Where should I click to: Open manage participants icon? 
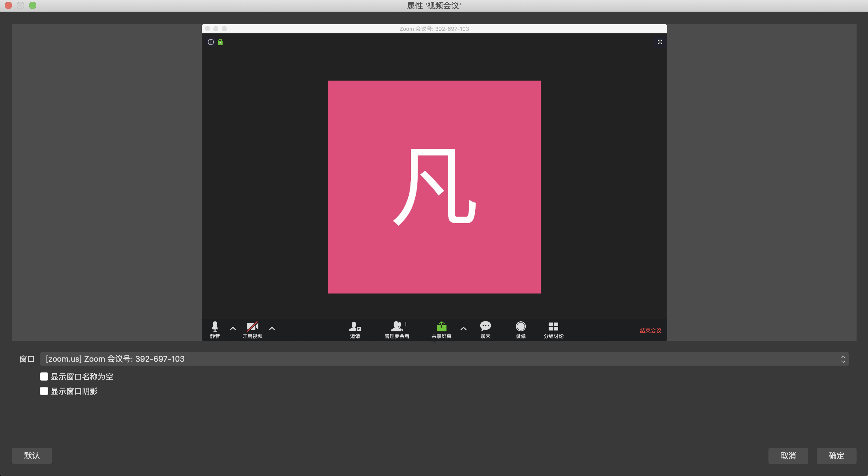pyautogui.click(x=397, y=327)
